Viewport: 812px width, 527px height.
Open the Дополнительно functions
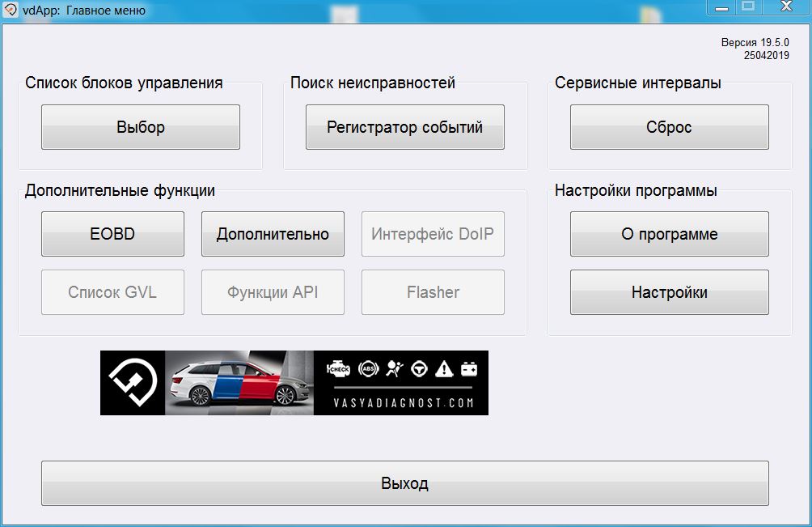pyautogui.click(x=273, y=234)
